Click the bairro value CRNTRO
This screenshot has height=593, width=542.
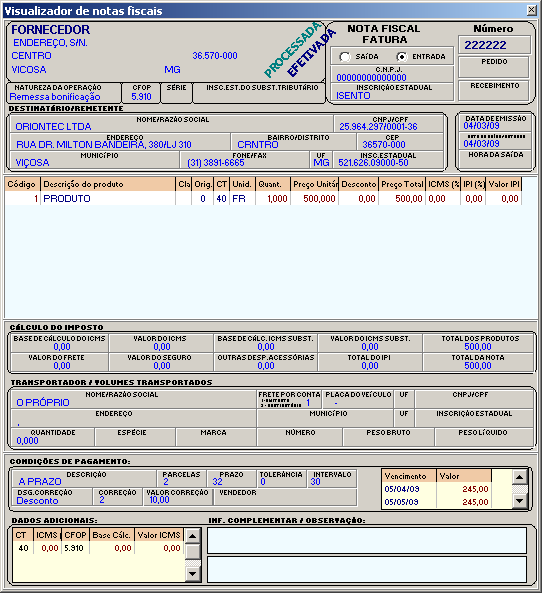coord(258,144)
